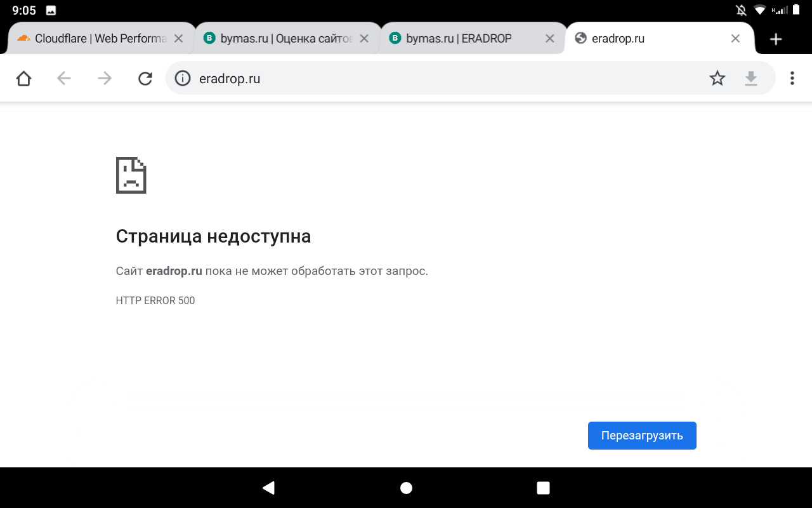
Task: Close the Cloudflare tab
Action: 178,39
